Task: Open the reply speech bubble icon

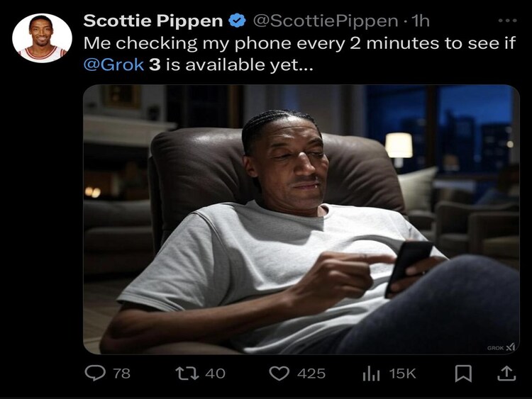Action: tap(94, 373)
